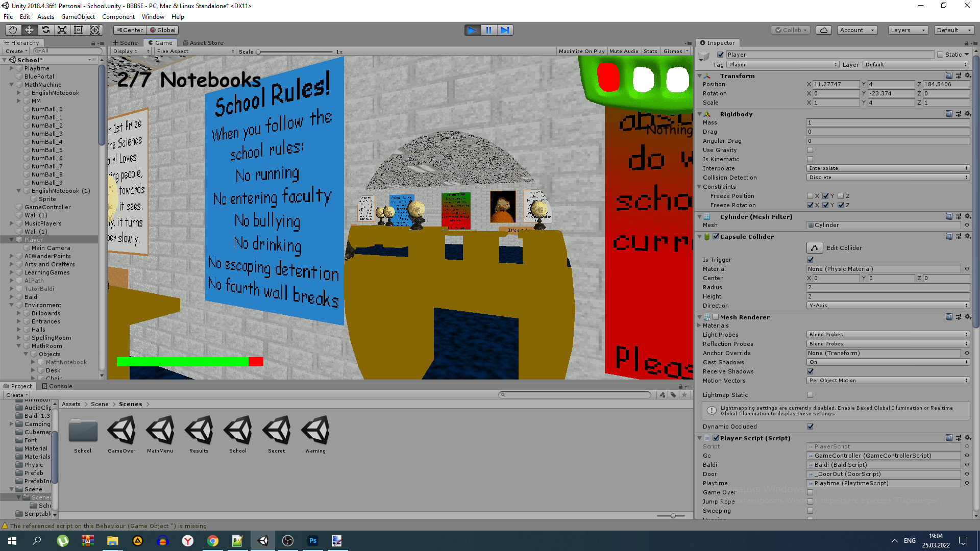Click the Step frame button

click(x=505, y=30)
